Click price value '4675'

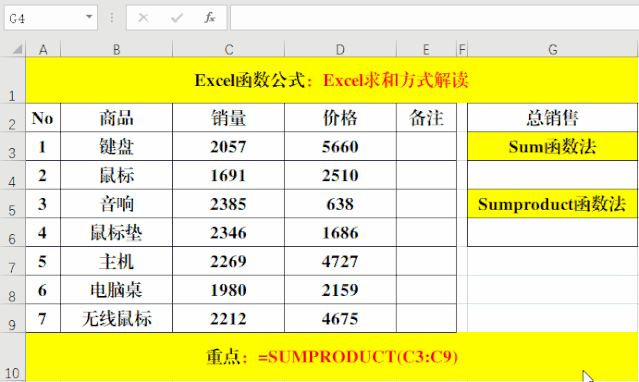pos(340,318)
